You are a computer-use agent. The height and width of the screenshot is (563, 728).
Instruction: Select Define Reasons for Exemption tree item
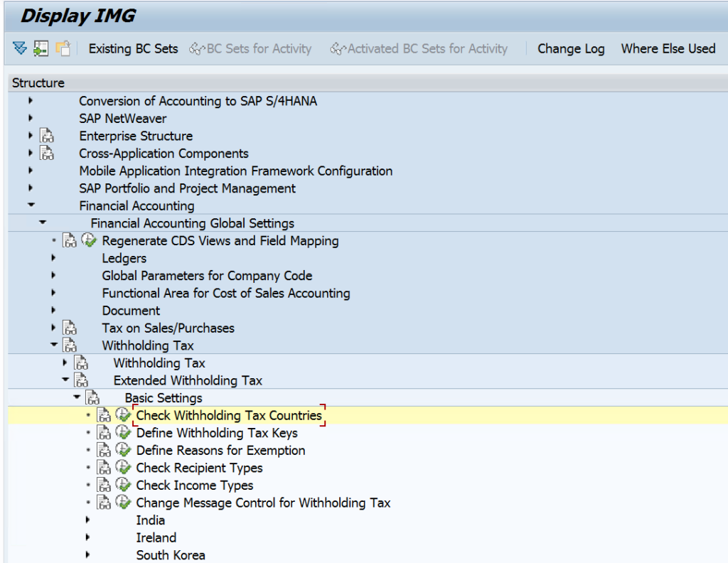(220, 450)
